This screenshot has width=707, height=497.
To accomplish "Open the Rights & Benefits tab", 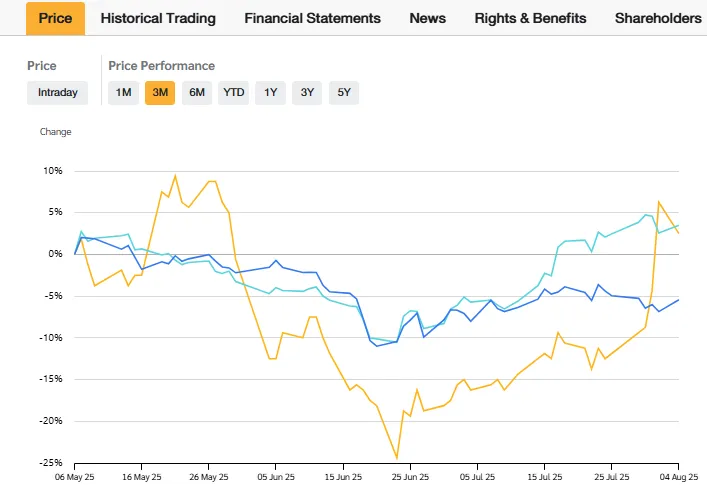I will (x=530, y=18).
